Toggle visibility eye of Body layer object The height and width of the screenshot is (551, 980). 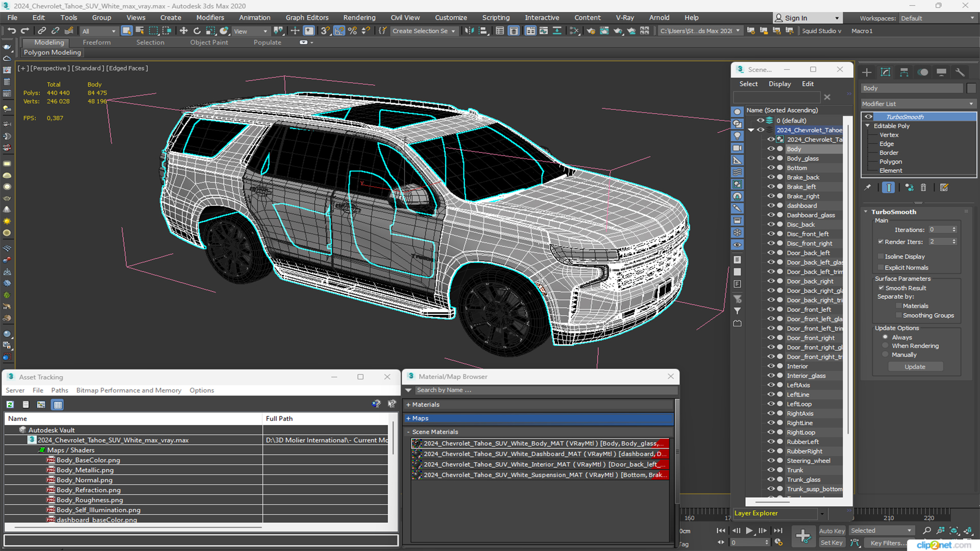click(x=771, y=149)
